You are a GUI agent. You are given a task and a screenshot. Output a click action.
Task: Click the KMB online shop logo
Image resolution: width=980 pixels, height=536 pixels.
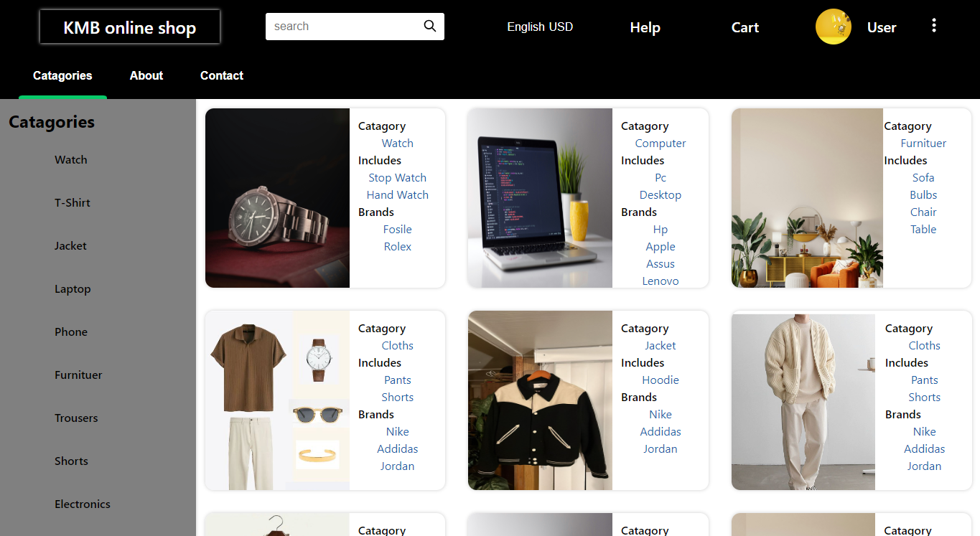pos(129,27)
